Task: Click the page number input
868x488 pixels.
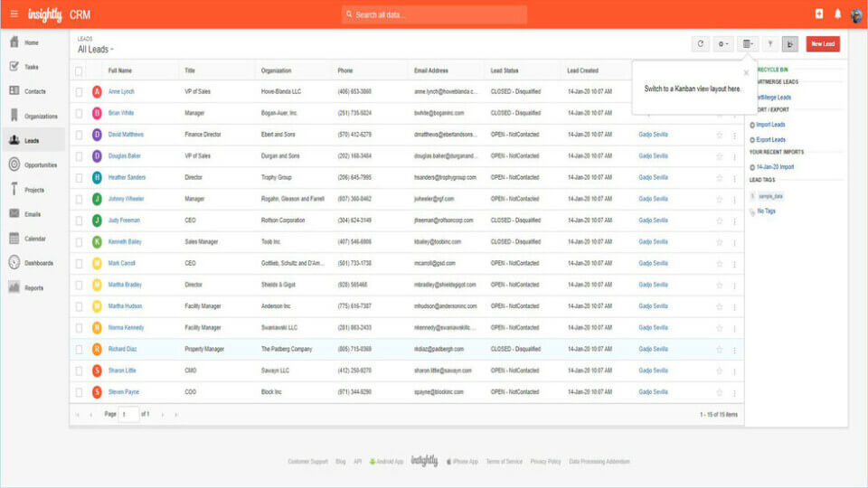Action: tap(128, 415)
